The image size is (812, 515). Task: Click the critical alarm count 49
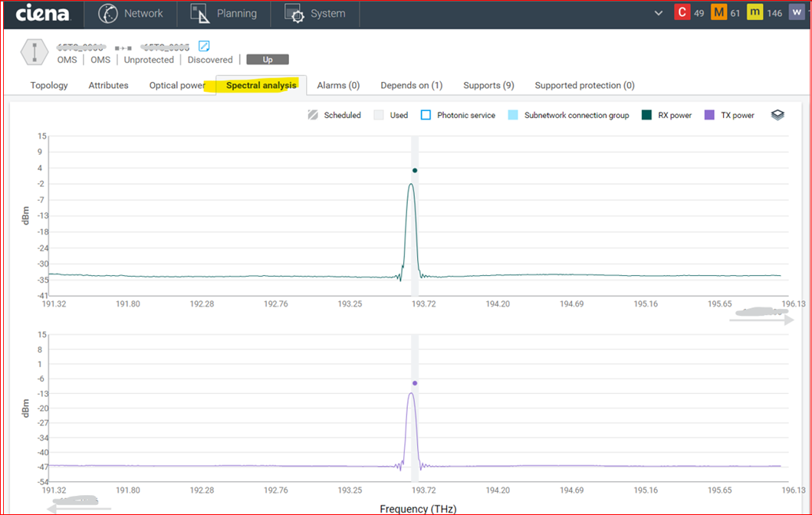click(699, 14)
